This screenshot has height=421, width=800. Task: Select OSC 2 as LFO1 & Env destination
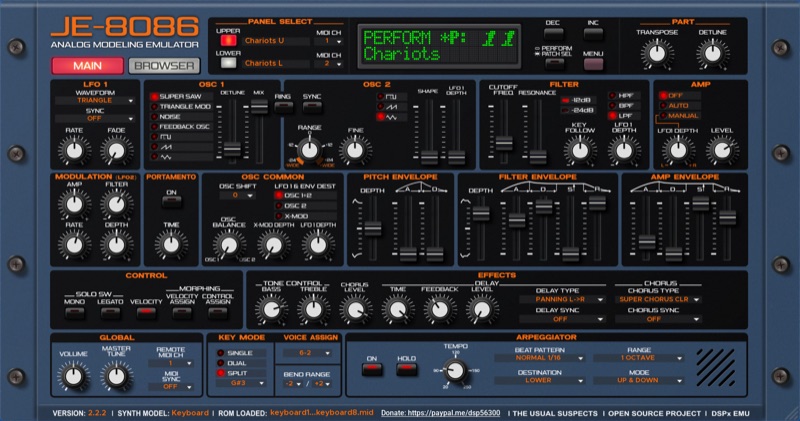[305, 206]
